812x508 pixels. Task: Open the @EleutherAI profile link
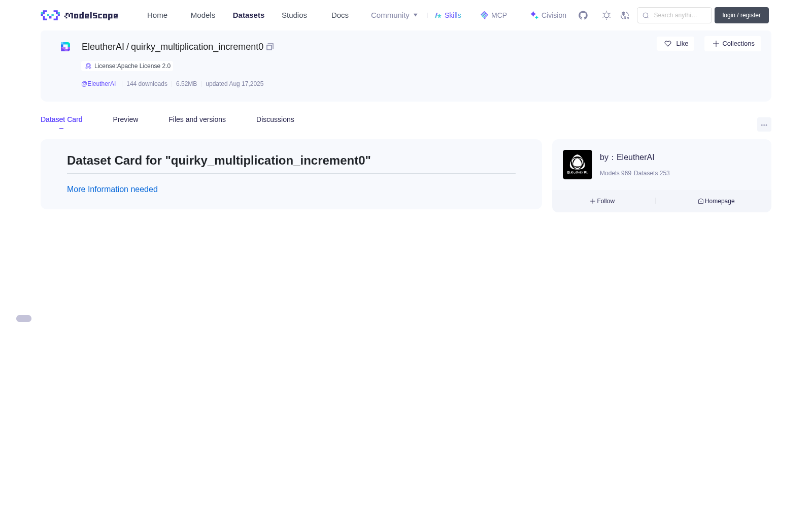(x=98, y=84)
